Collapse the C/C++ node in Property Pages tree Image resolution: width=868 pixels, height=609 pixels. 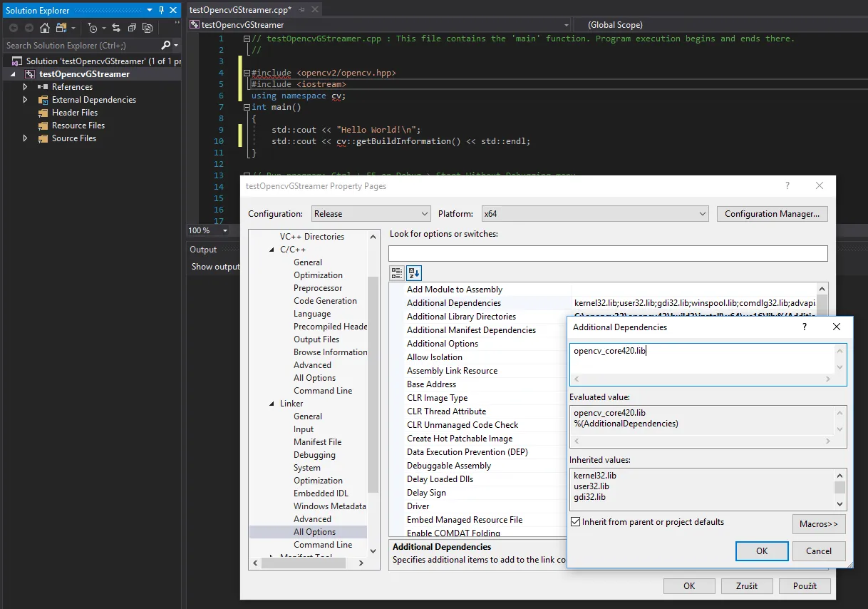click(272, 250)
